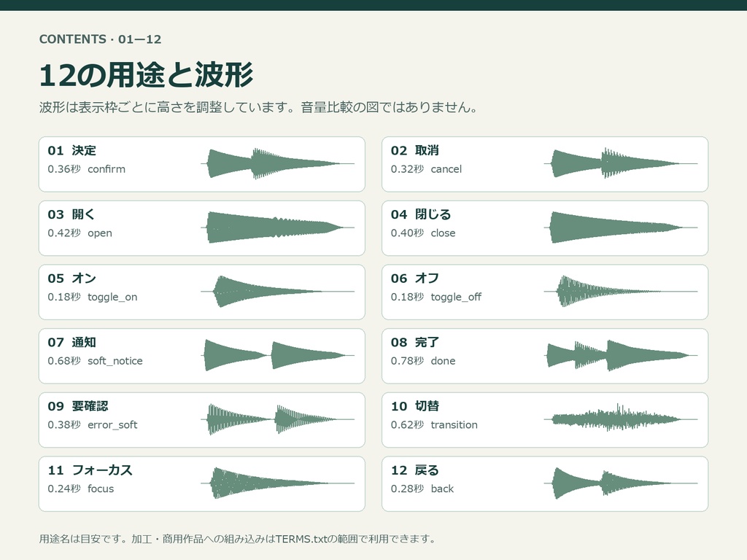Click the "0.18秒 toggle_off" caption
Image resolution: width=747 pixels, height=560 pixels.
[436, 297]
